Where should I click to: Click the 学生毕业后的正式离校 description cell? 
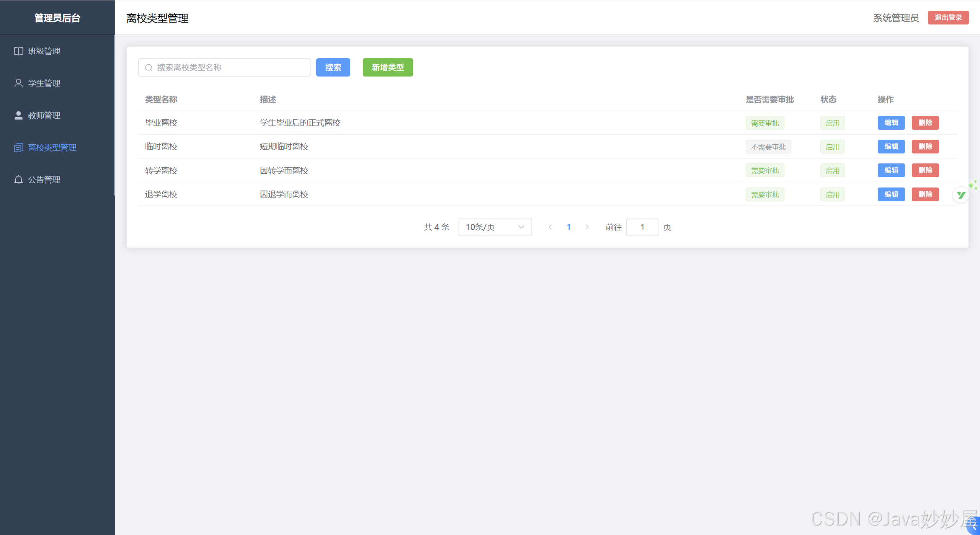click(x=300, y=123)
